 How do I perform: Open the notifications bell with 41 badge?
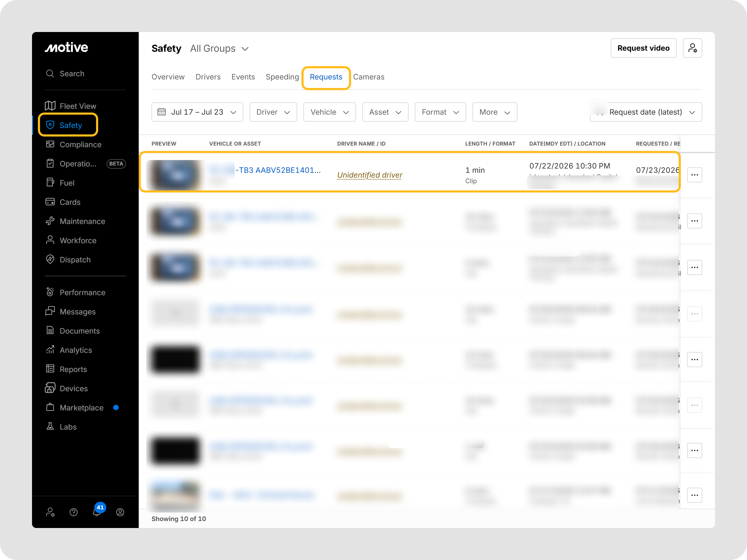[x=97, y=511]
